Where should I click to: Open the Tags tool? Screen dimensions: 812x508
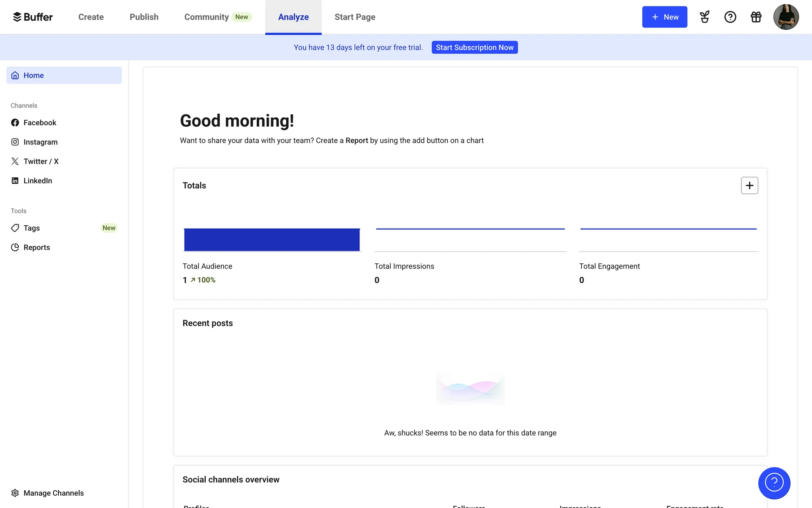(x=32, y=228)
